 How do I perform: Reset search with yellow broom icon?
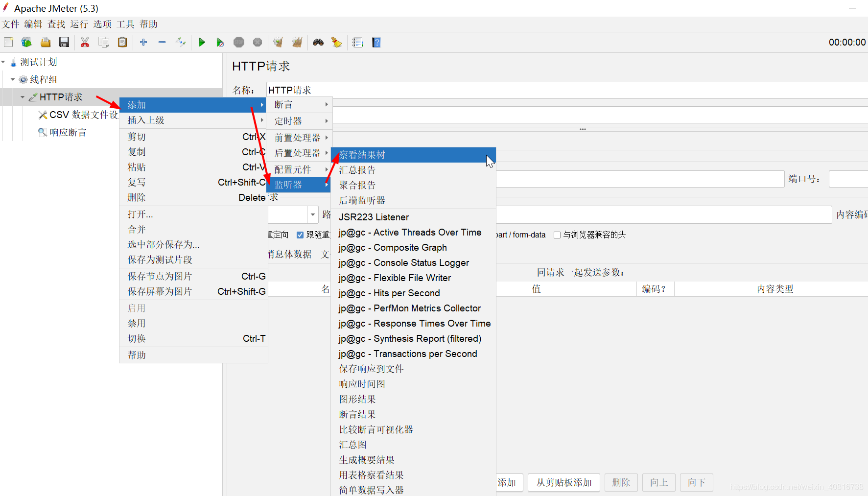[x=336, y=43]
